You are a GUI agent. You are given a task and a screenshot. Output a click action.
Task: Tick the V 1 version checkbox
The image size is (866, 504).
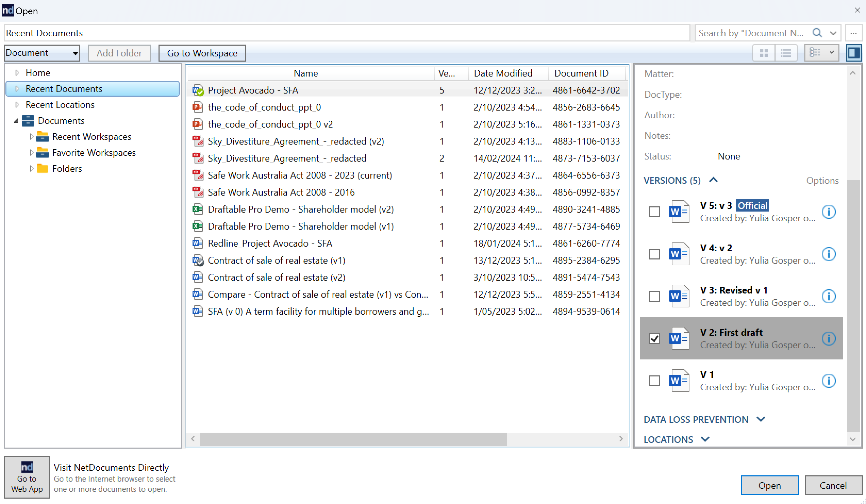coord(654,381)
